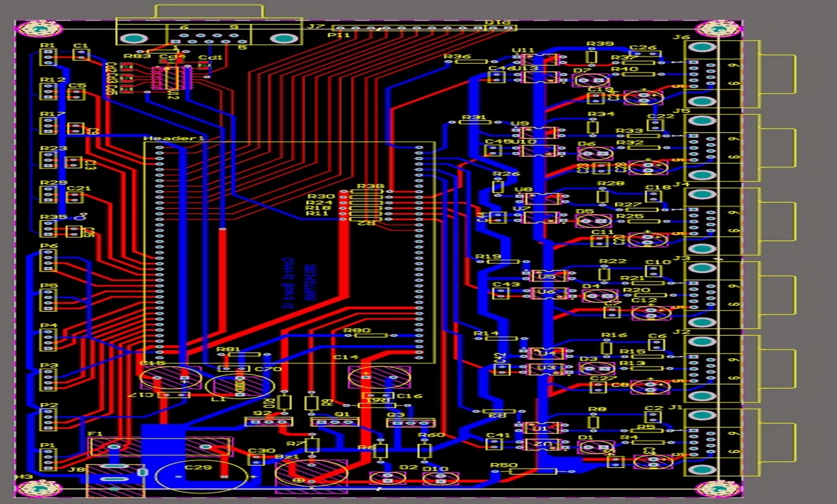Pick the C14 electrolytic capacitor
This screenshot has width=837, height=504.
[379, 377]
